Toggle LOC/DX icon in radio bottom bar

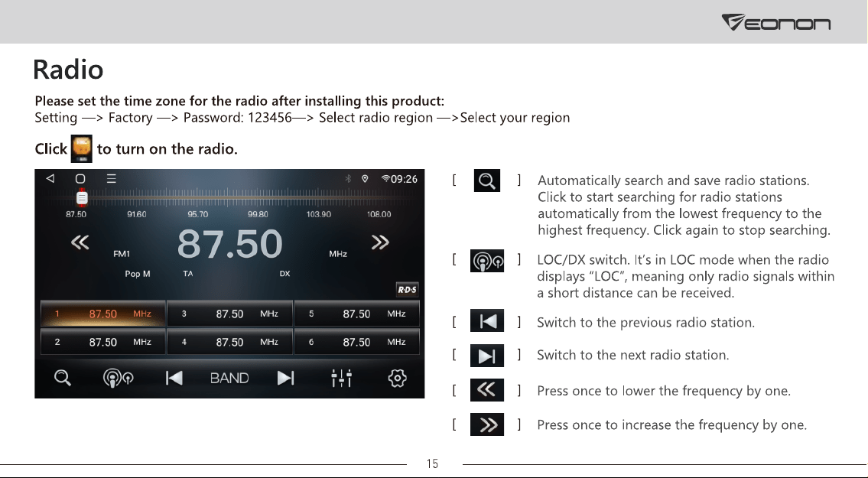coord(118,378)
